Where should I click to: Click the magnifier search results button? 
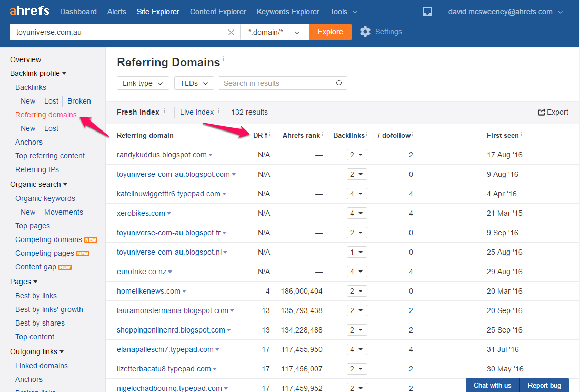(x=339, y=83)
